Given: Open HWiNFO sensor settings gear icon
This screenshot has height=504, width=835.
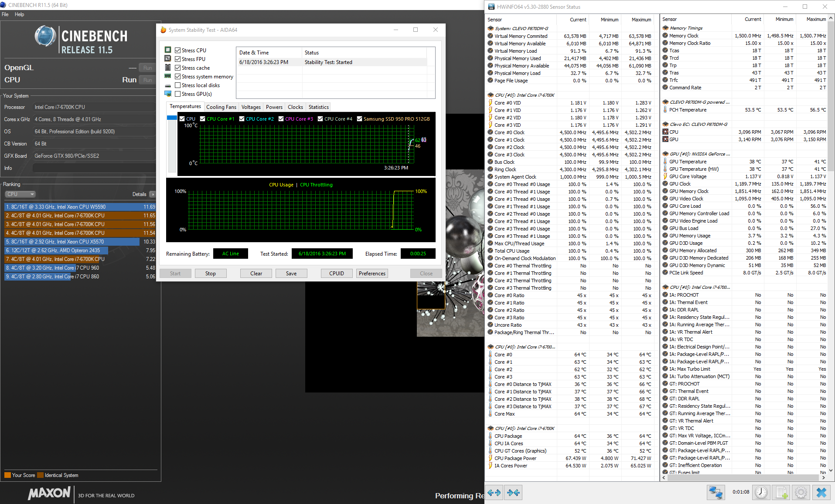Looking at the screenshot, I should point(801,493).
